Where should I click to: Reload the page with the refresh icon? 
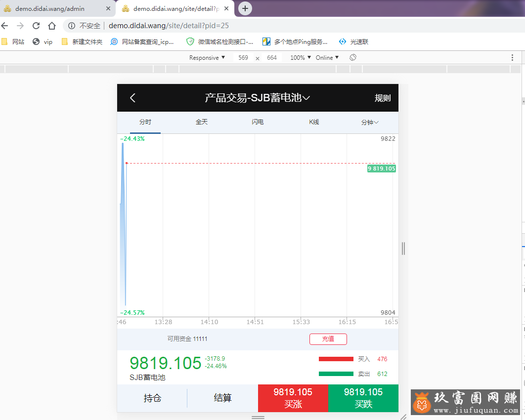(x=36, y=26)
